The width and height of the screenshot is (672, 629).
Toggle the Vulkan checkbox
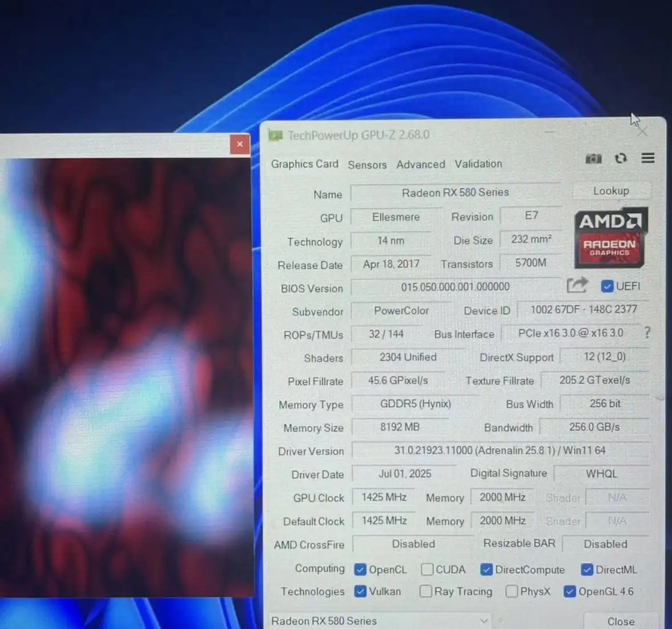360,591
